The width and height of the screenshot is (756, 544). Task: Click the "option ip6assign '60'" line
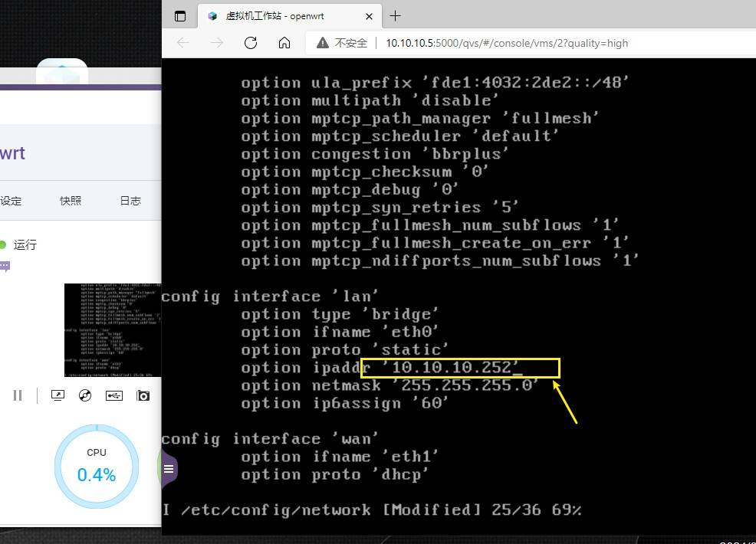(x=345, y=403)
